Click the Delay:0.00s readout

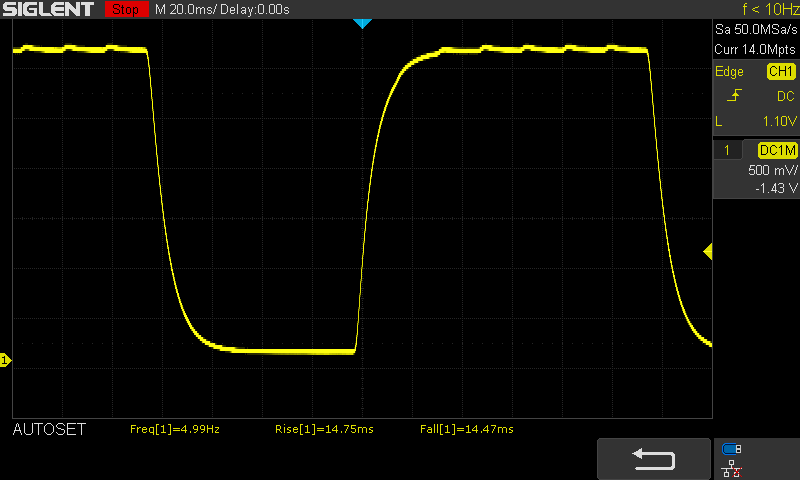(x=255, y=10)
